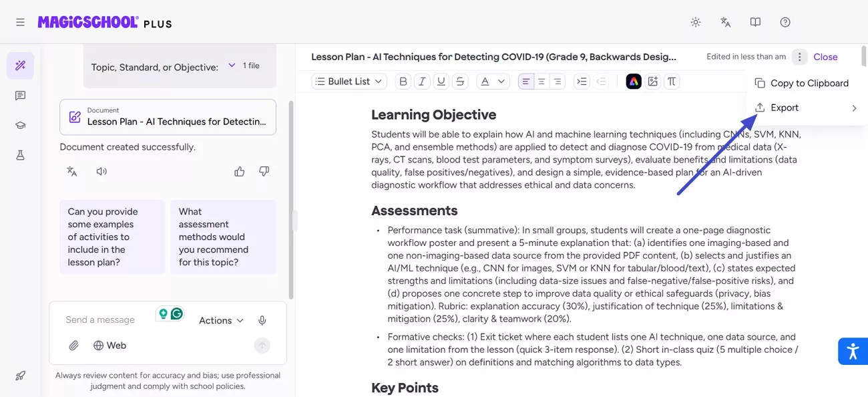Decrease indent of list item
868x397 pixels.
601,82
